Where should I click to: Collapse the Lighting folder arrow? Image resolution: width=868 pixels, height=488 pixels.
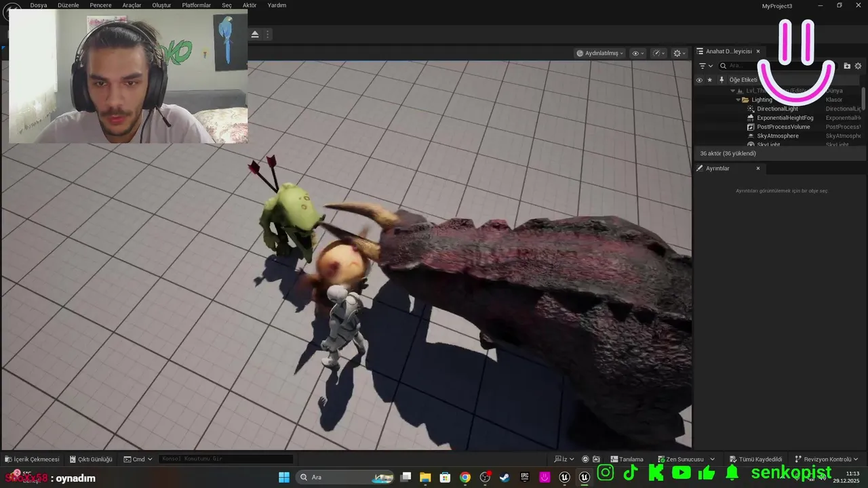[x=738, y=100]
